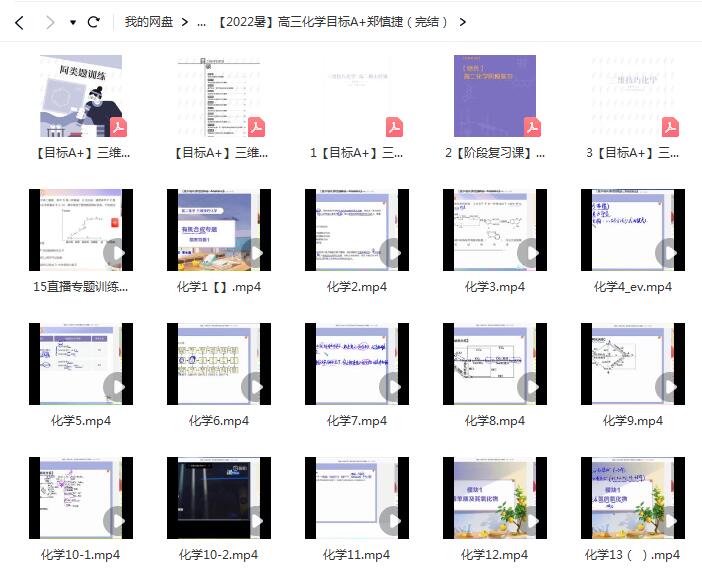Click the refresh icon
The height and width of the screenshot is (575, 702).
point(94,21)
